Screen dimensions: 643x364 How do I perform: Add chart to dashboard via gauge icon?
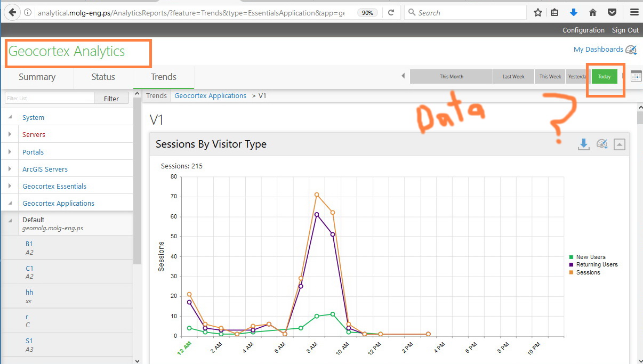[602, 144]
